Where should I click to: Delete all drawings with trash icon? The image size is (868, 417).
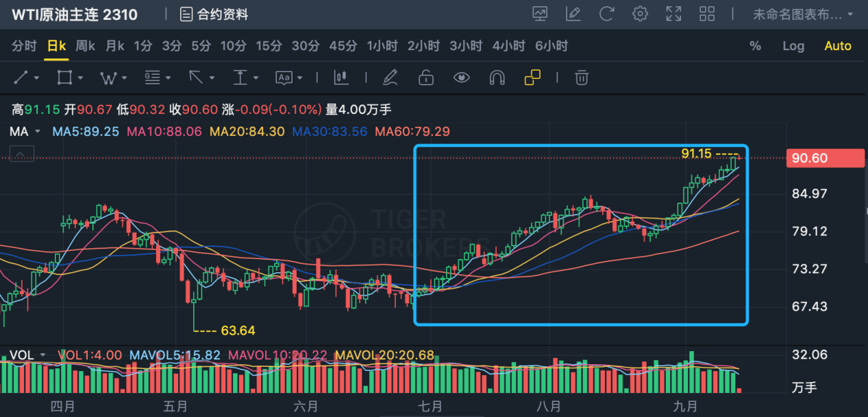pos(581,77)
